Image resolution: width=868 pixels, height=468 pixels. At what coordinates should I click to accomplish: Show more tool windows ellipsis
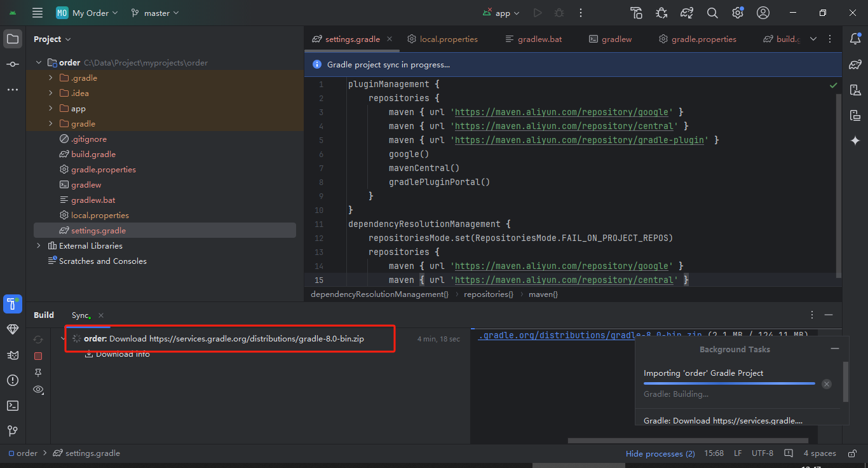[x=13, y=90]
